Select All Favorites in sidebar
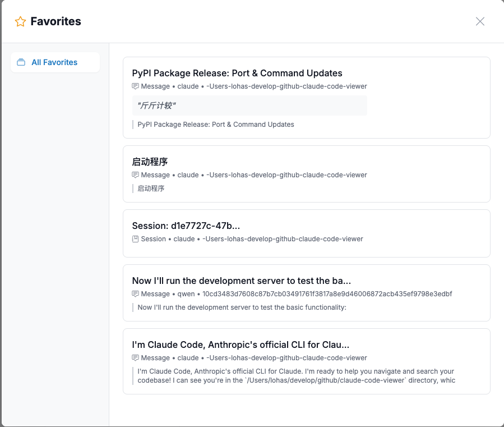This screenshot has width=504, height=427. point(55,62)
